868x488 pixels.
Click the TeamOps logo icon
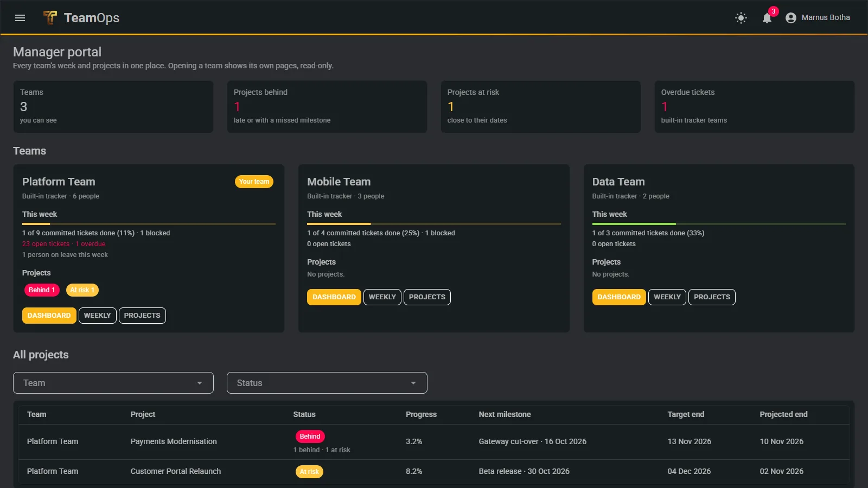click(x=50, y=18)
